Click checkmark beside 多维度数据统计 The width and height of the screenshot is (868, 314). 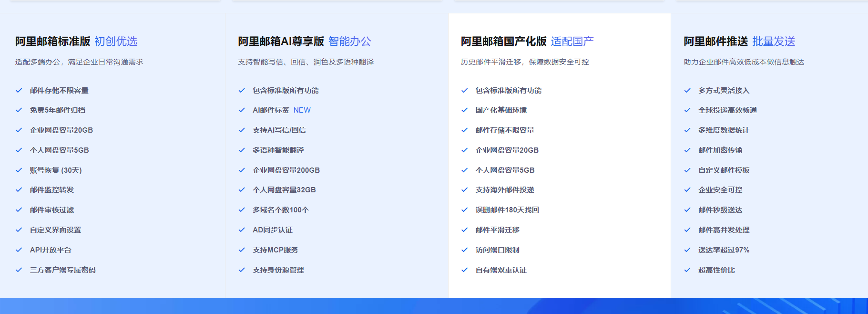[x=687, y=130]
